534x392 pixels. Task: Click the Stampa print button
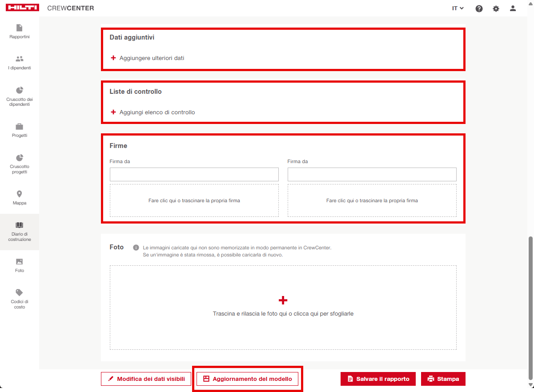click(x=443, y=379)
